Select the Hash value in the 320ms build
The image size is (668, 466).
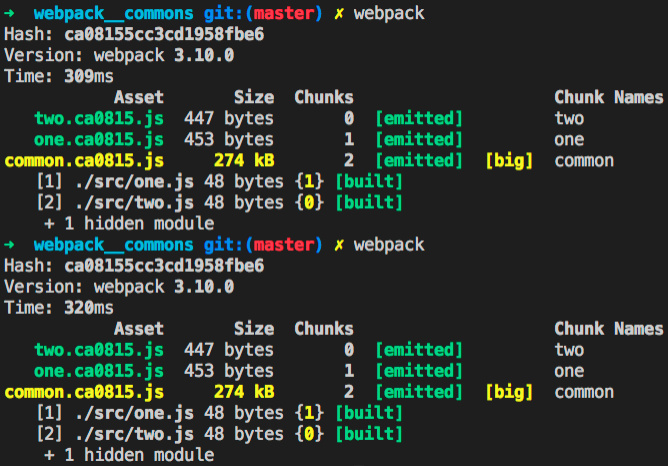pyautogui.click(x=164, y=265)
